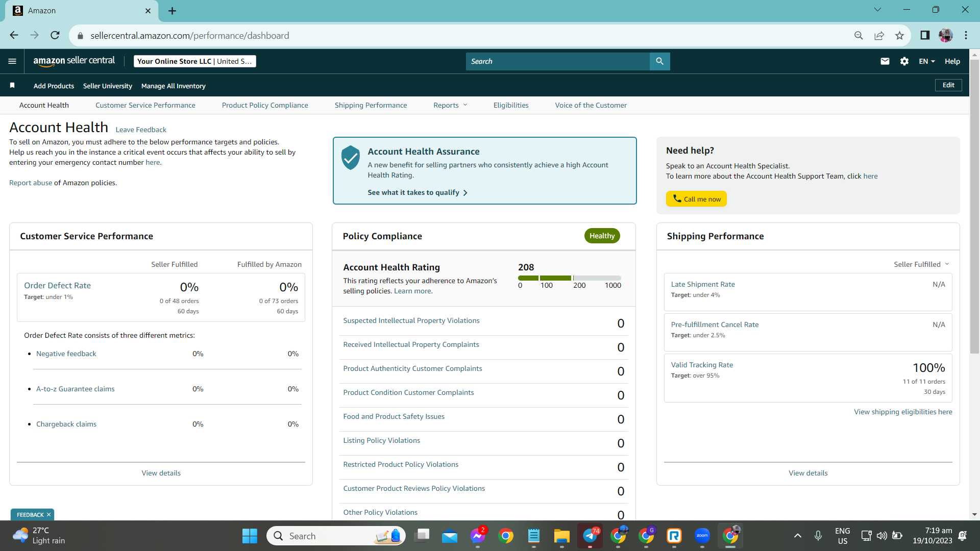980x551 pixels.
Task: Toggle the browser side panel
Action: 925,35
